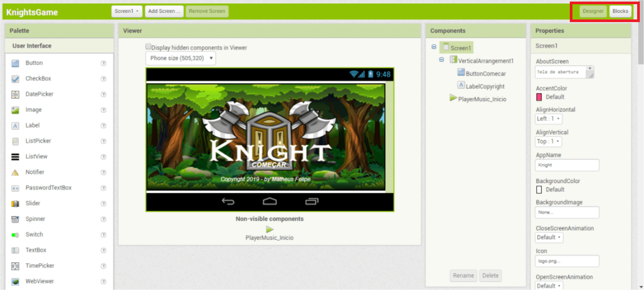Screen dimensions: 644x290
Task: Open help for ListPicker component
Action: click(103, 141)
